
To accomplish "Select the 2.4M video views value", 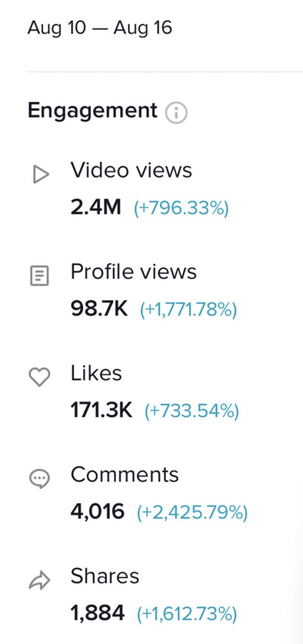I will [x=96, y=208].
